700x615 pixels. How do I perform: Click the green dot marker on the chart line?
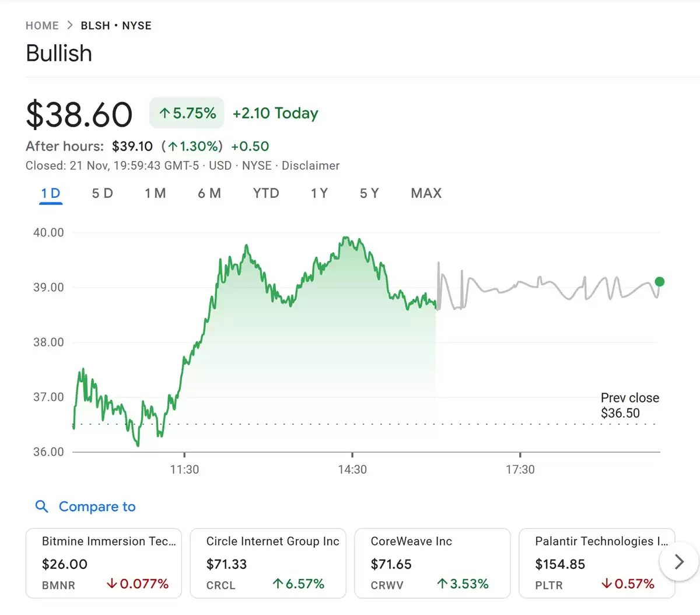(660, 282)
